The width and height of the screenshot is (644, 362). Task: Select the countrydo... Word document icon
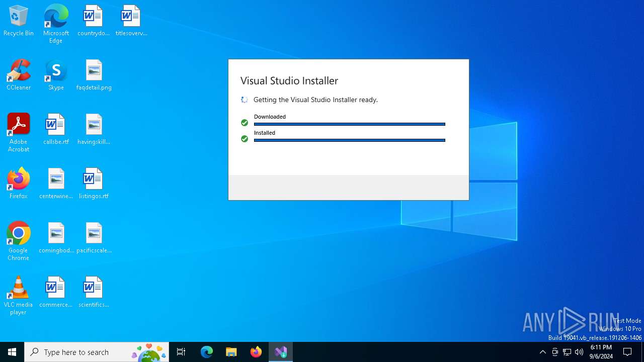(x=94, y=21)
